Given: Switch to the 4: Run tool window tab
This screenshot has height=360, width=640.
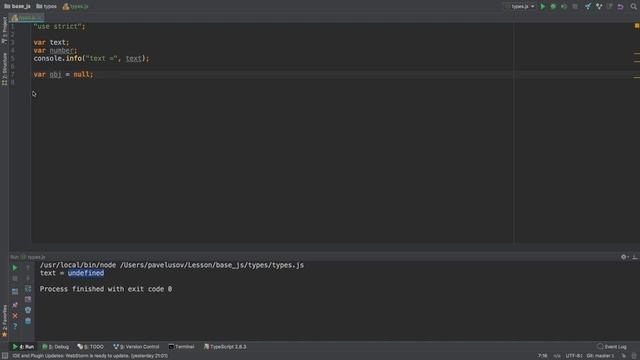Looking at the screenshot, I should point(23,347).
